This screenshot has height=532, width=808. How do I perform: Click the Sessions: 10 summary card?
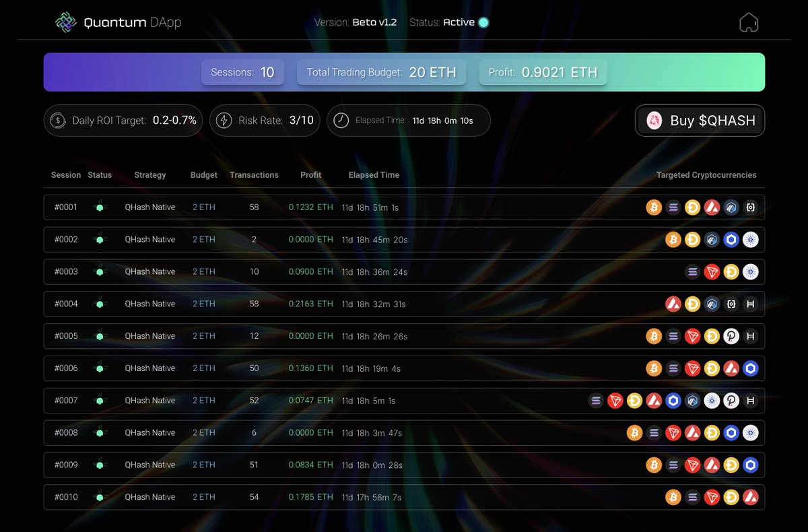[x=242, y=72]
